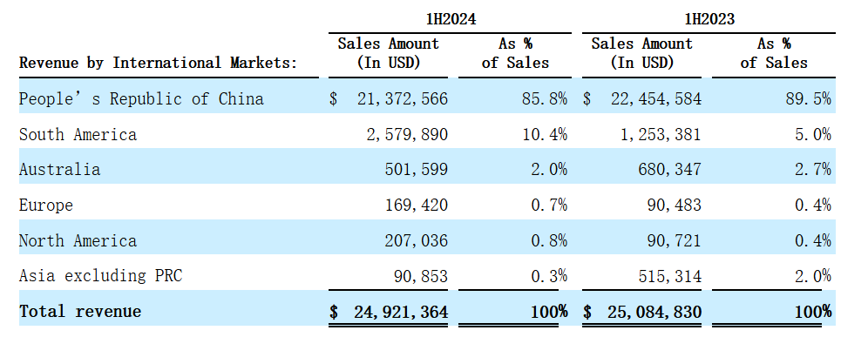Select the 21,372,566 sales amount cell
The image size is (868, 337).
[x=402, y=99]
